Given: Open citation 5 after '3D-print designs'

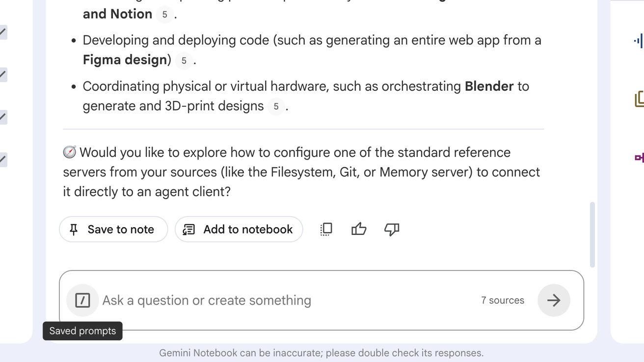Looking at the screenshot, I should tap(276, 106).
